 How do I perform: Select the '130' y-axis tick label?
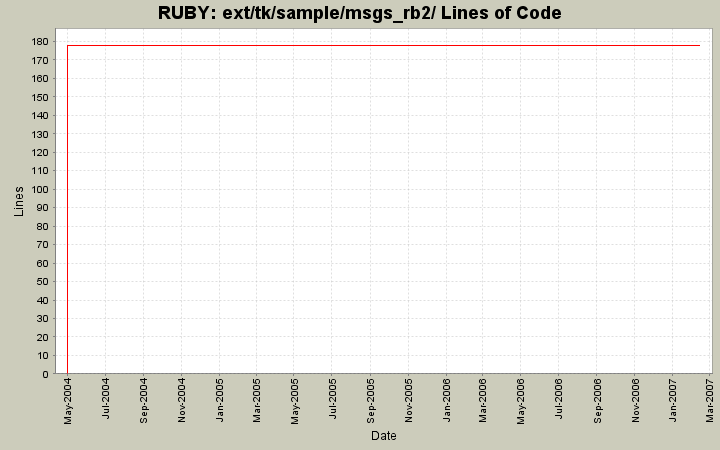(40, 135)
